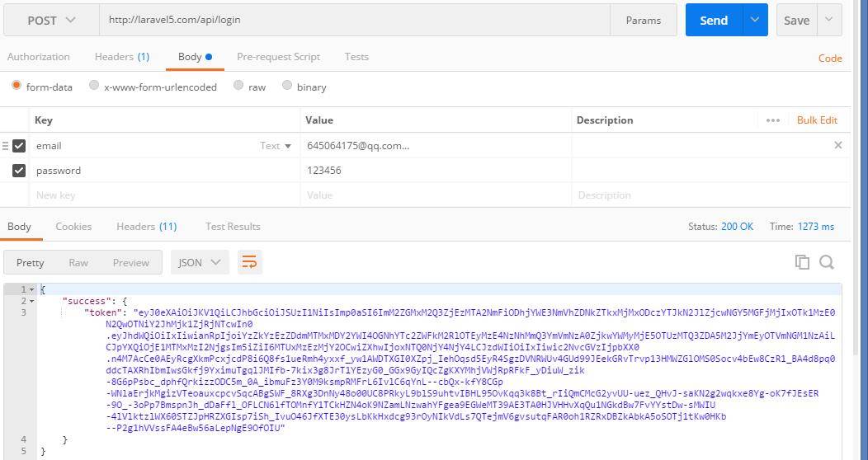Show response in Pretty view
868x460 pixels.
click(x=30, y=263)
